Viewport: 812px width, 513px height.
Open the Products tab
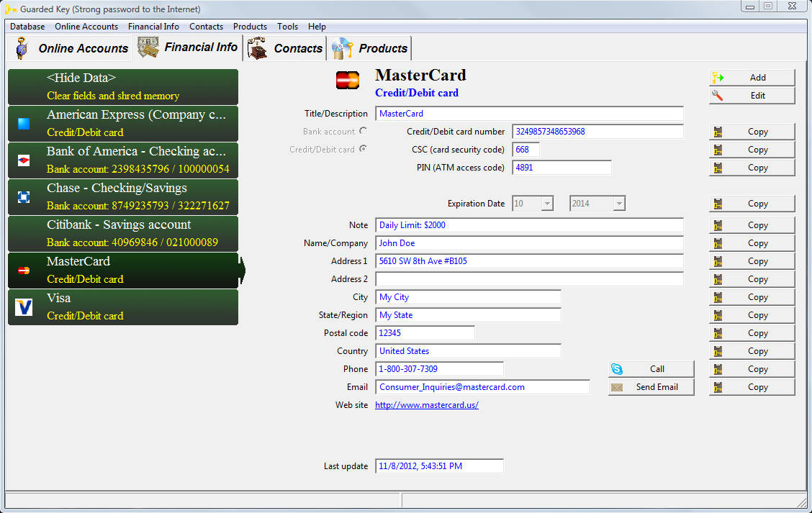tap(369, 48)
